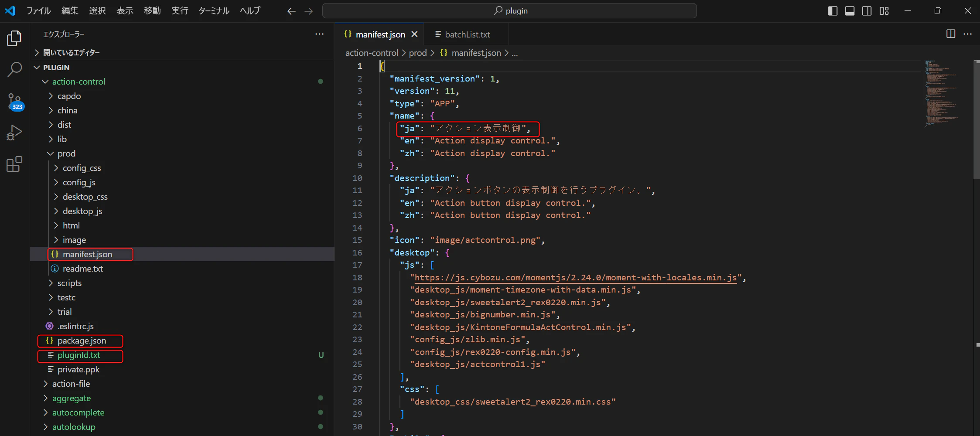The height and width of the screenshot is (436, 980).
Task: Go back using the left arrow
Action: point(291,11)
